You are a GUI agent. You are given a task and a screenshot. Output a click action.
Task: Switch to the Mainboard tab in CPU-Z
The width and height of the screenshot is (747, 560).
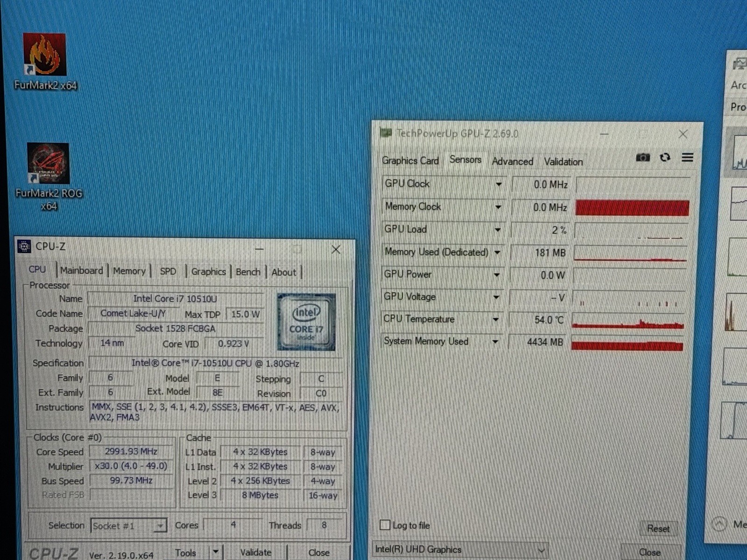click(81, 270)
